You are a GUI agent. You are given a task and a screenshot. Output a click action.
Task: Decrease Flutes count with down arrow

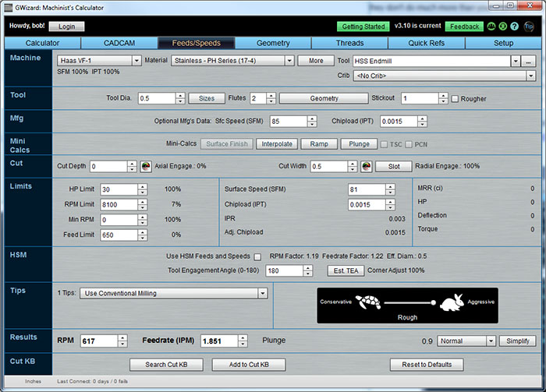coord(271,101)
